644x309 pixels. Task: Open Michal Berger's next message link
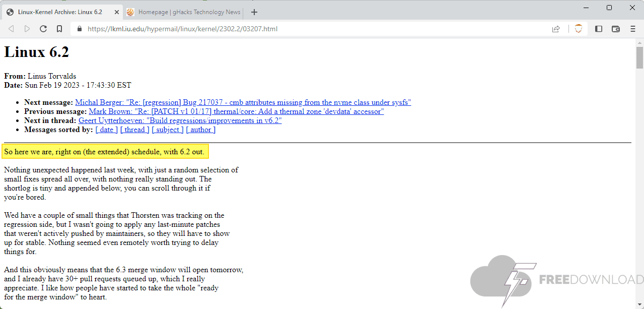click(x=243, y=102)
